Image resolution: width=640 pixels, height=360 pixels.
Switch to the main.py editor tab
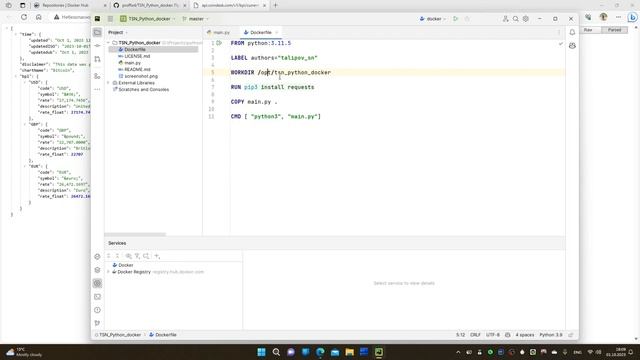(x=219, y=32)
